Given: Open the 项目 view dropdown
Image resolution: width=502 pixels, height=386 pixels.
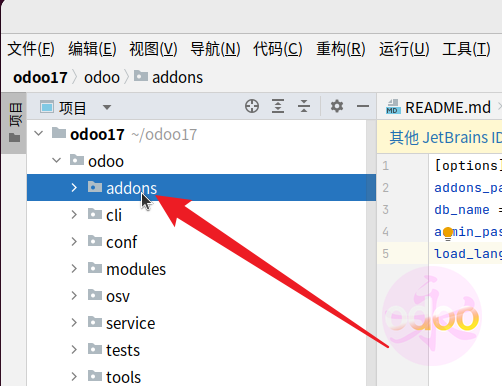Looking at the screenshot, I should pyautogui.click(x=107, y=107).
